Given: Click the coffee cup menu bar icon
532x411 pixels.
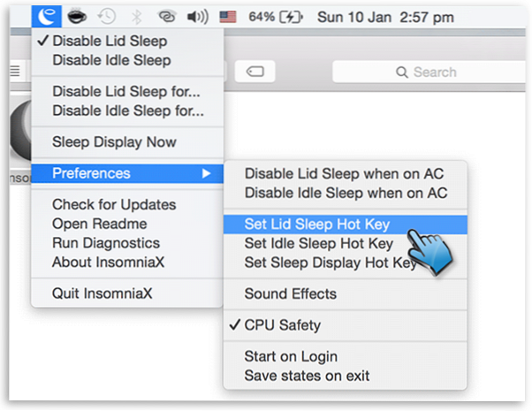Looking at the screenshot, I should pos(77,16).
